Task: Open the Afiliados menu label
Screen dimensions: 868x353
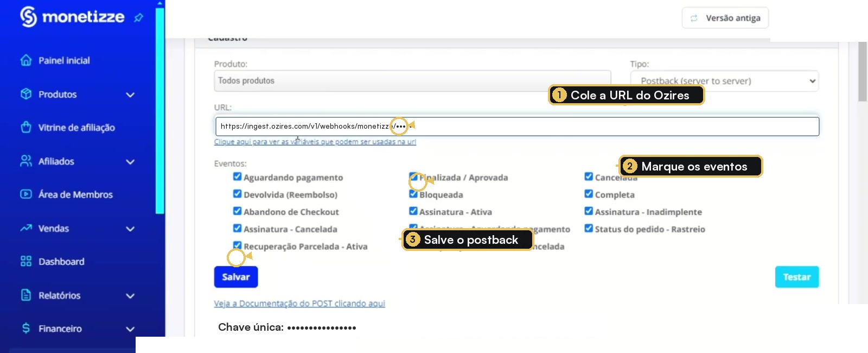Action: tap(56, 161)
